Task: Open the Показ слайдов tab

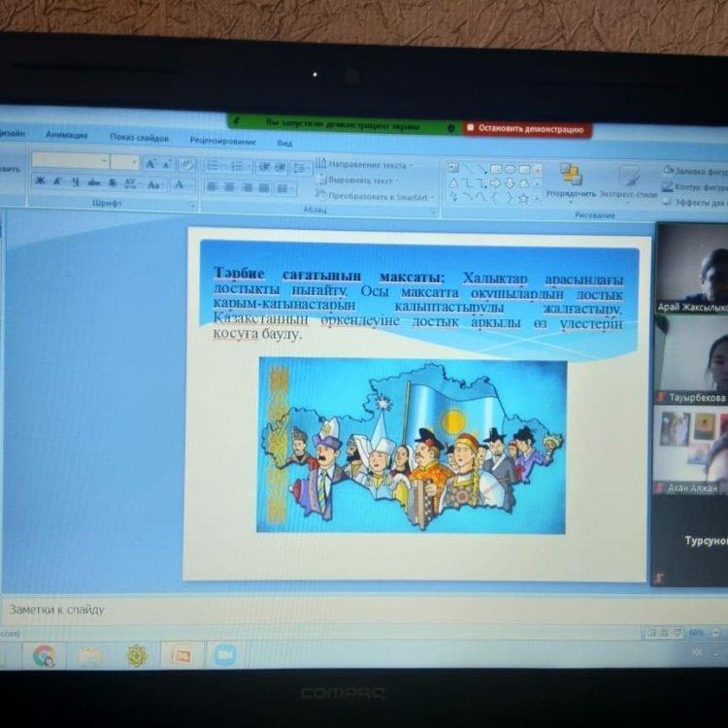Action: coord(139,138)
